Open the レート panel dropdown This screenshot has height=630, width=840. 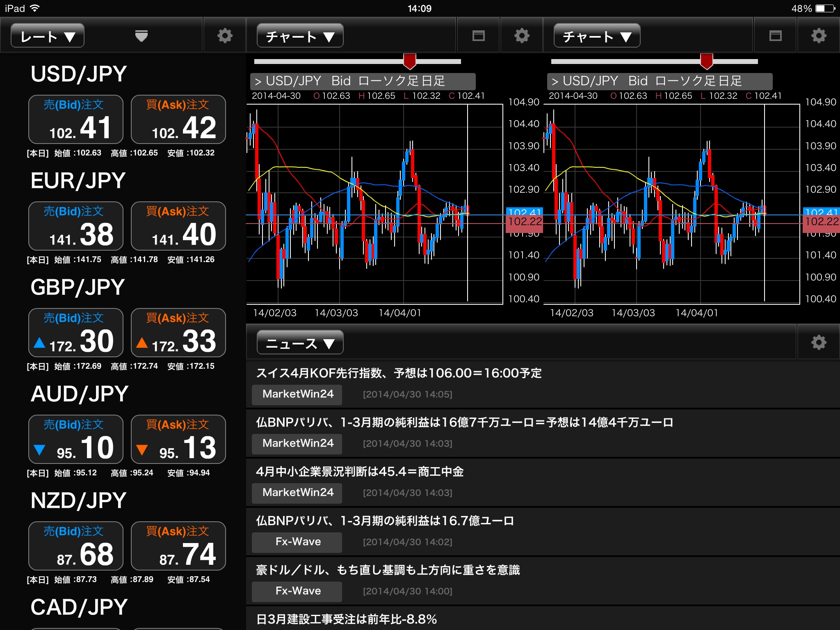click(48, 36)
